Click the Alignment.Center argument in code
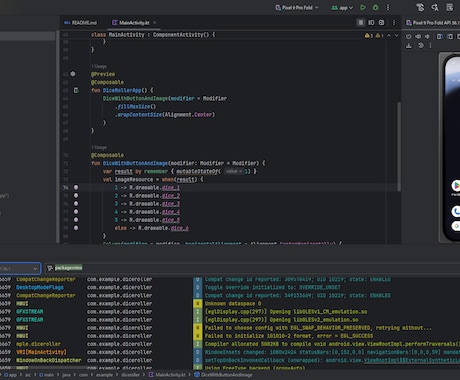 coord(188,115)
